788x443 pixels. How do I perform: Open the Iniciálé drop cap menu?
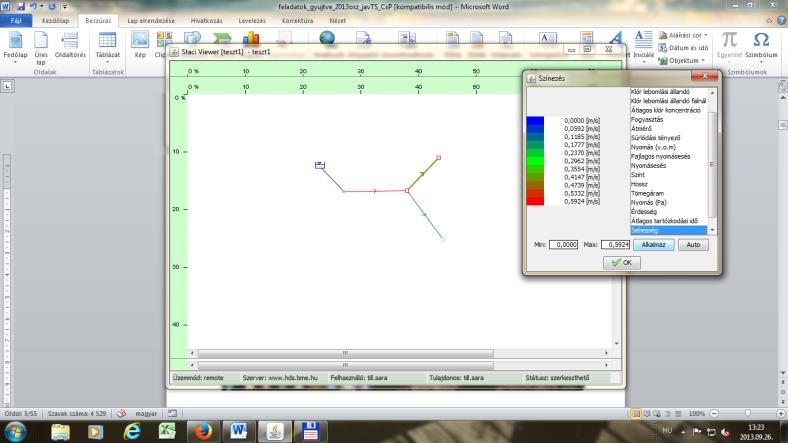[643, 44]
